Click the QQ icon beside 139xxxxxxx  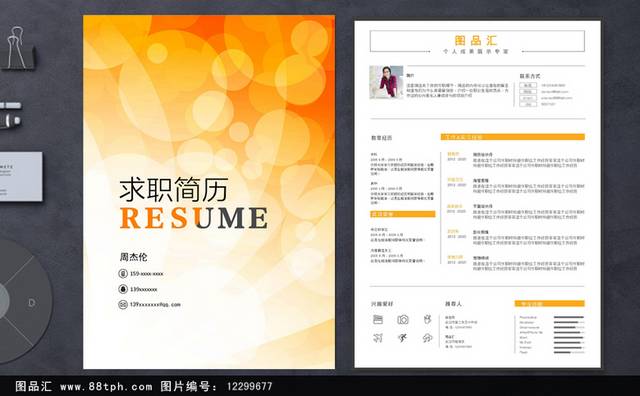coord(123,289)
